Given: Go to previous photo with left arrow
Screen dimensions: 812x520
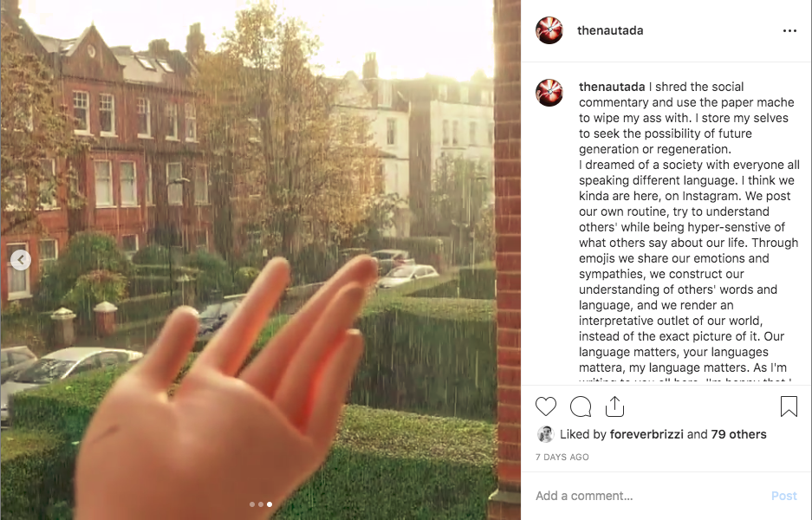Looking at the screenshot, I should tap(21, 259).
